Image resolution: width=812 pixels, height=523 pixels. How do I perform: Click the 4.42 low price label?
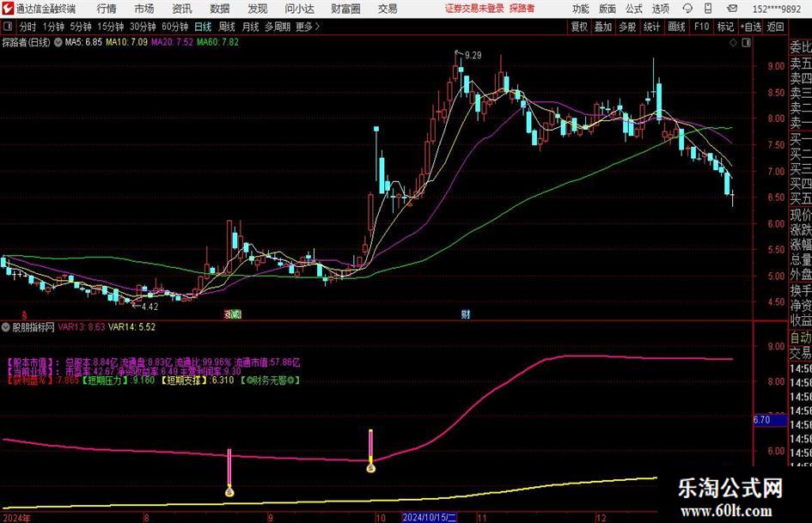tap(150, 307)
